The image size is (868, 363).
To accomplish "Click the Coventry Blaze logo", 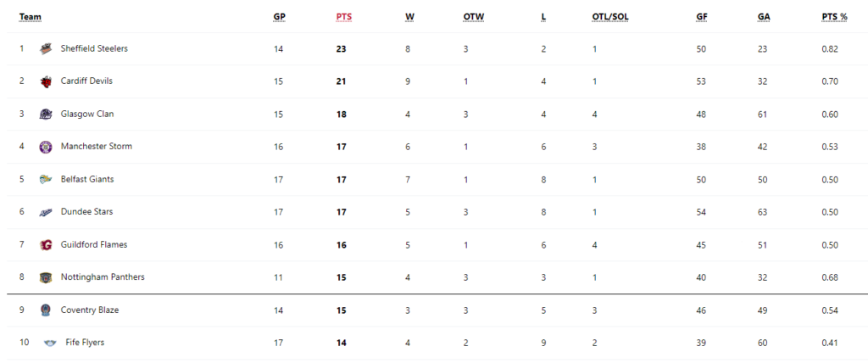I will 46,310.
